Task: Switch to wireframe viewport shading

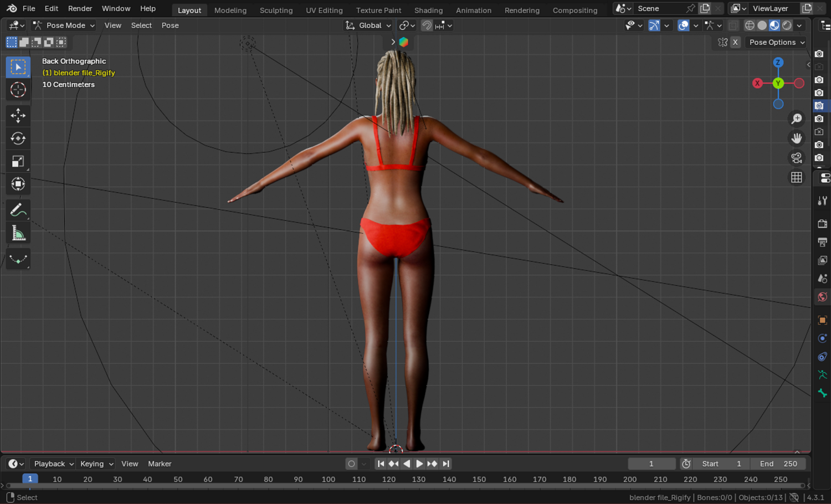Action: click(x=750, y=25)
